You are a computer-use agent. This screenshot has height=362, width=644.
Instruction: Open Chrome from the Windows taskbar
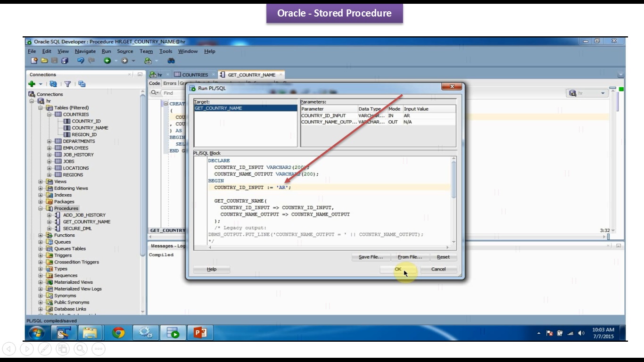[118, 333]
